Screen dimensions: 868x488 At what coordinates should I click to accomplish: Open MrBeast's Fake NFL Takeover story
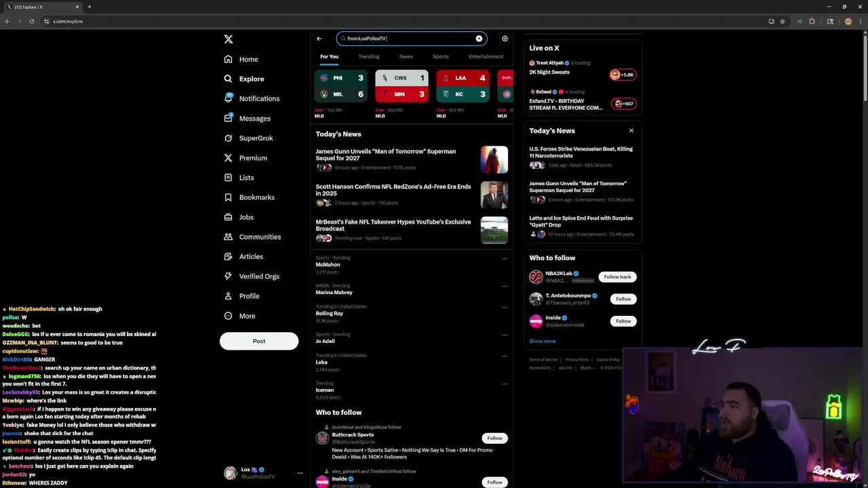pyautogui.click(x=412, y=230)
